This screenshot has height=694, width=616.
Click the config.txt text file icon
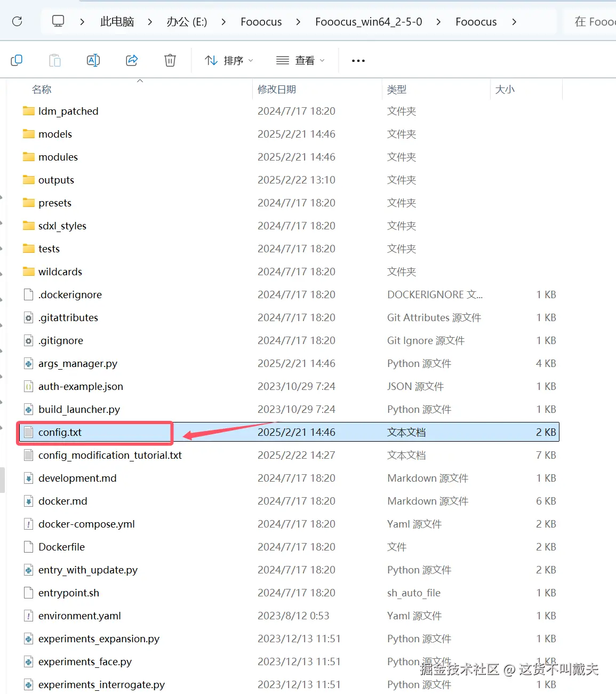[x=29, y=432]
